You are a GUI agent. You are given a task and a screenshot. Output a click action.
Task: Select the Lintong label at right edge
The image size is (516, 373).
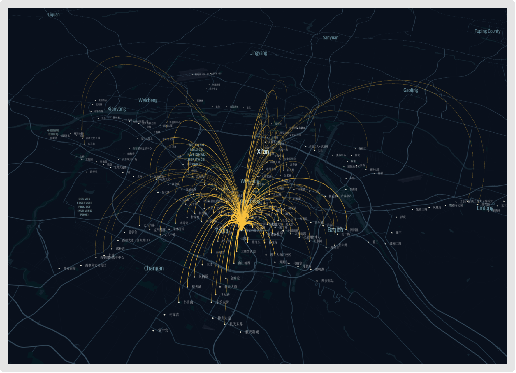[485, 208]
